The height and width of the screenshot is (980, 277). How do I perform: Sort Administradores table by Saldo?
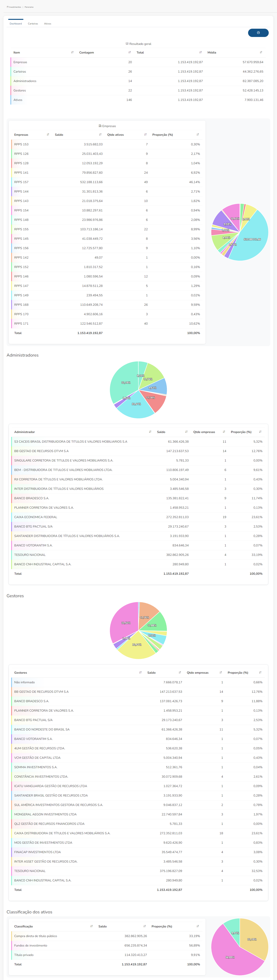pyautogui.click(x=186, y=432)
